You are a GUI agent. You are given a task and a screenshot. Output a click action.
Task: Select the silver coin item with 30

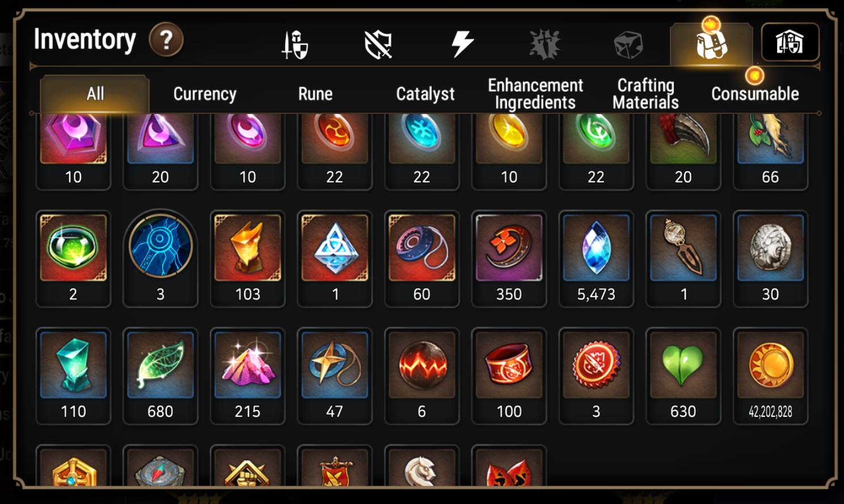tap(770, 259)
